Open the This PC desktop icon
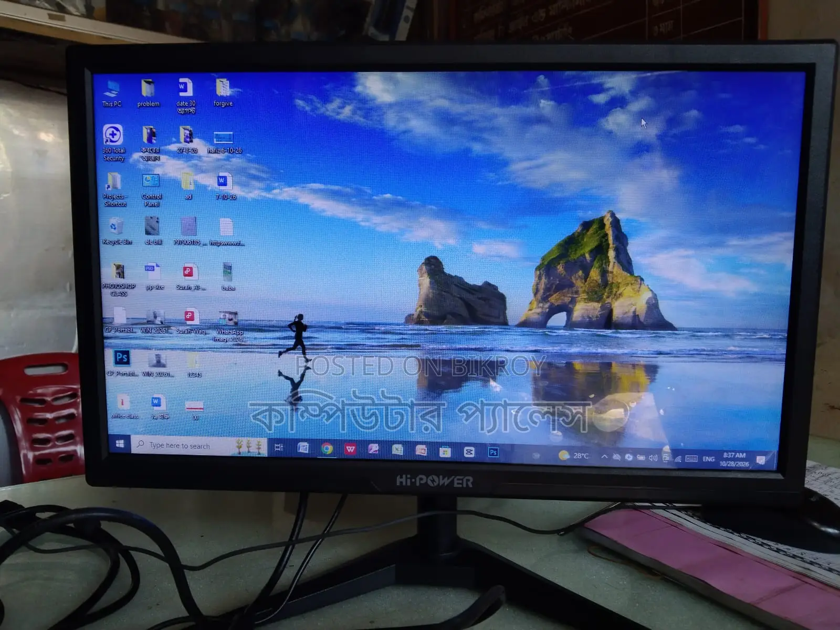Viewport: 840px width, 630px height. click(111, 93)
